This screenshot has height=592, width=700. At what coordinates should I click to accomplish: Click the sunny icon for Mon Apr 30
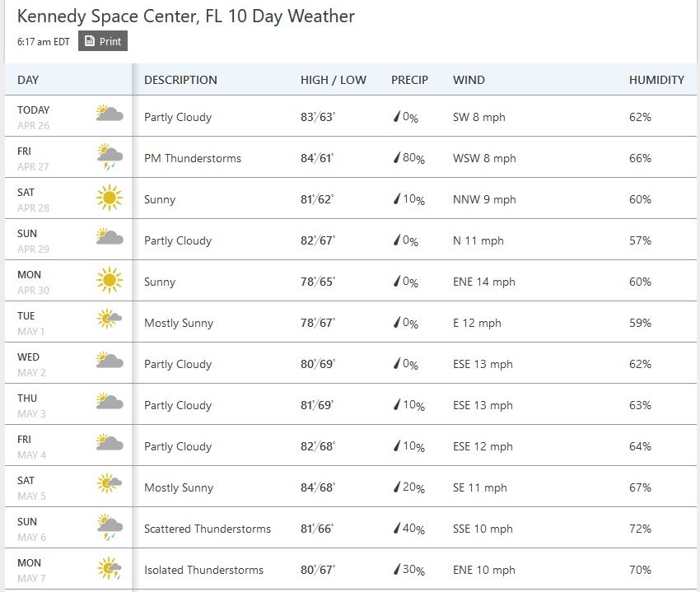(110, 281)
